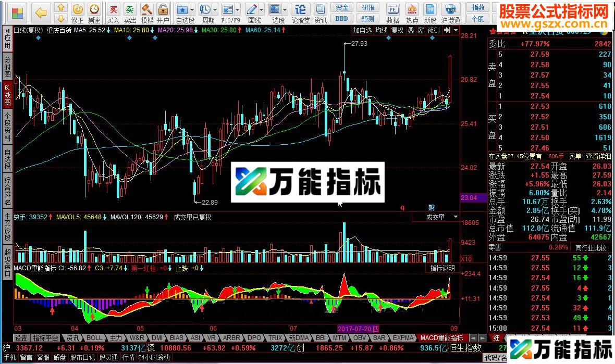Select the 画线 line-drawing pencil icon
615x364 pixels.
coord(252,10)
